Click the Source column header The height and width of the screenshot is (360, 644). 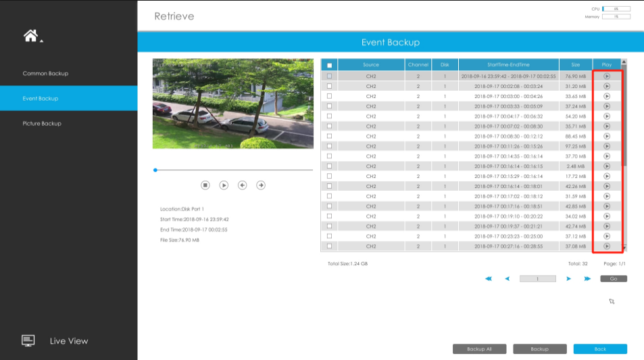(x=371, y=64)
